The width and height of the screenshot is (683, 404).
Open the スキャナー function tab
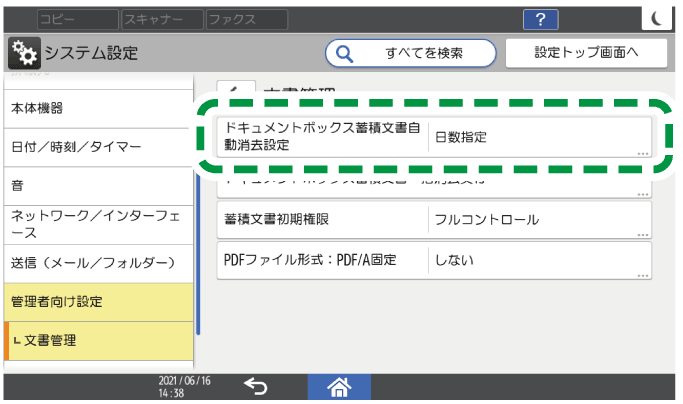click(162, 20)
